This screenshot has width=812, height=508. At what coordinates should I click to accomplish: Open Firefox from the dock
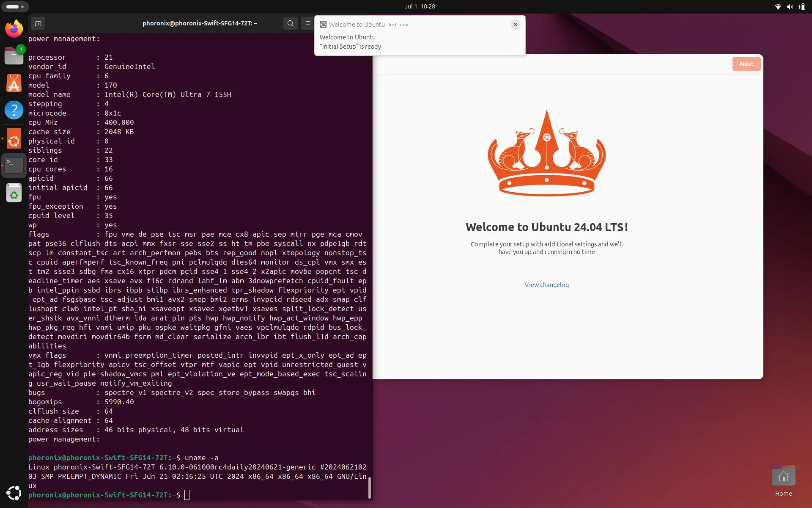[14, 29]
